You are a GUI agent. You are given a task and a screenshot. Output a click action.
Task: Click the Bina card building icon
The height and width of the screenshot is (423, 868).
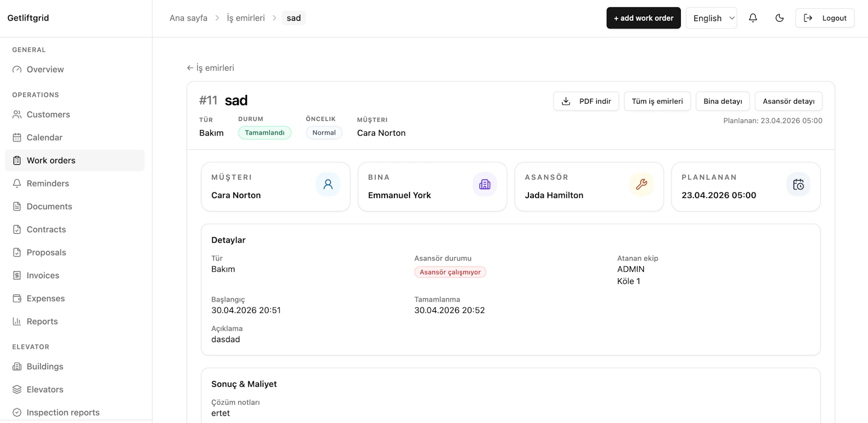pyautogui.click(x=485, y=184)
